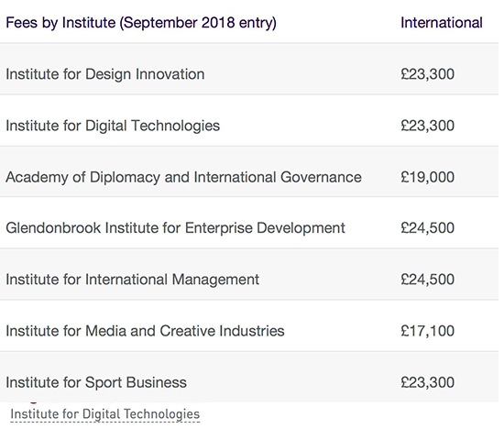Click the £19,000 fee value
The height and width of the screenshot is (440, 504).
coord(428,177)
